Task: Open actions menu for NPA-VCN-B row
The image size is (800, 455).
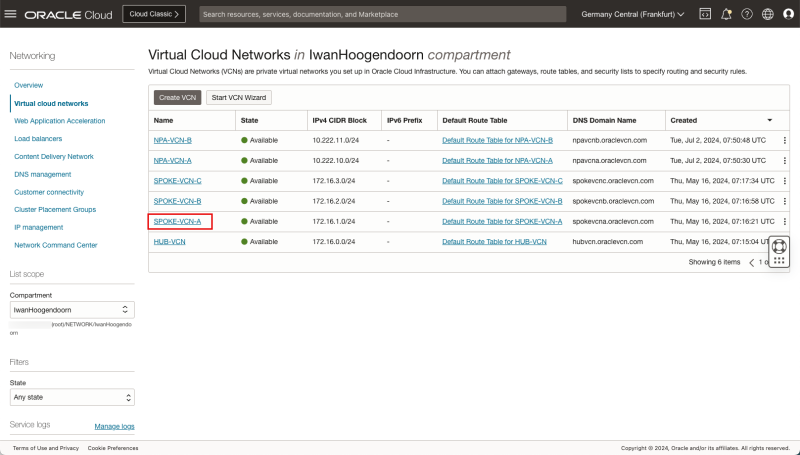Action: pos(784,141)
